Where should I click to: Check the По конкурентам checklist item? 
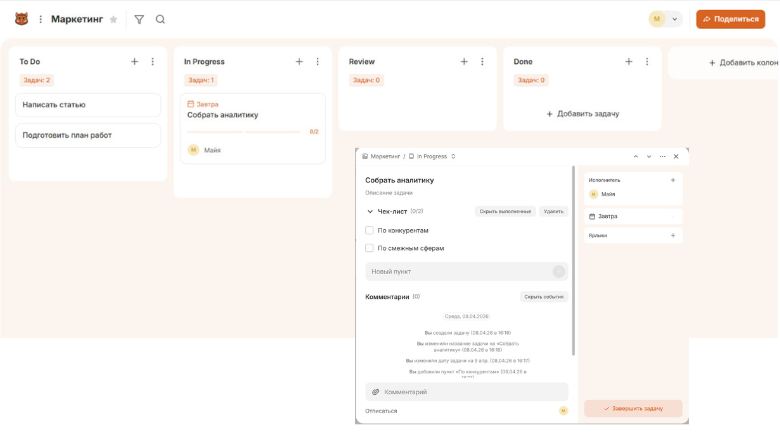coord(370,230)
